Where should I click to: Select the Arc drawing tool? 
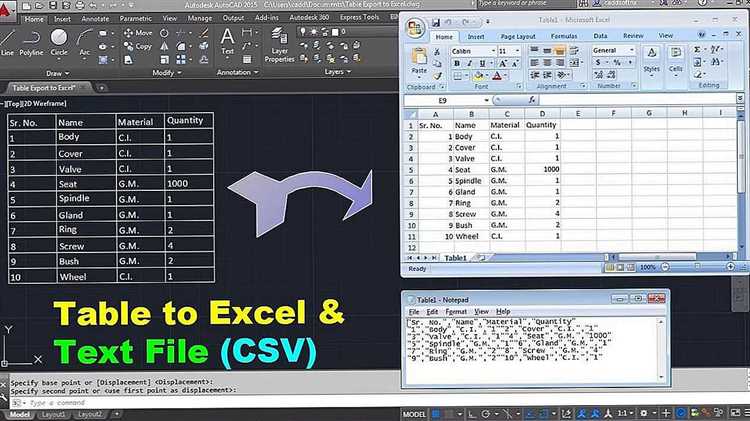click(x=85, y=42)
